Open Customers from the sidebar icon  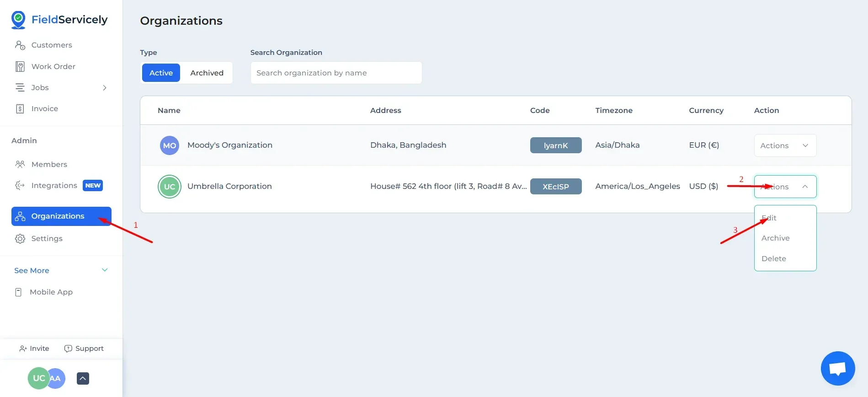pyautogui.click(x=20, y=45)
